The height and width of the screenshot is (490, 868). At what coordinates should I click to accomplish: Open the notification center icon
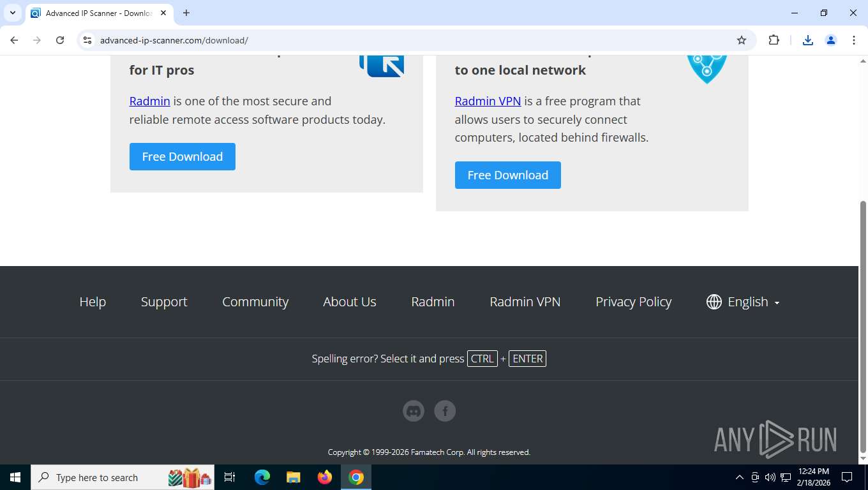point(848,477)
